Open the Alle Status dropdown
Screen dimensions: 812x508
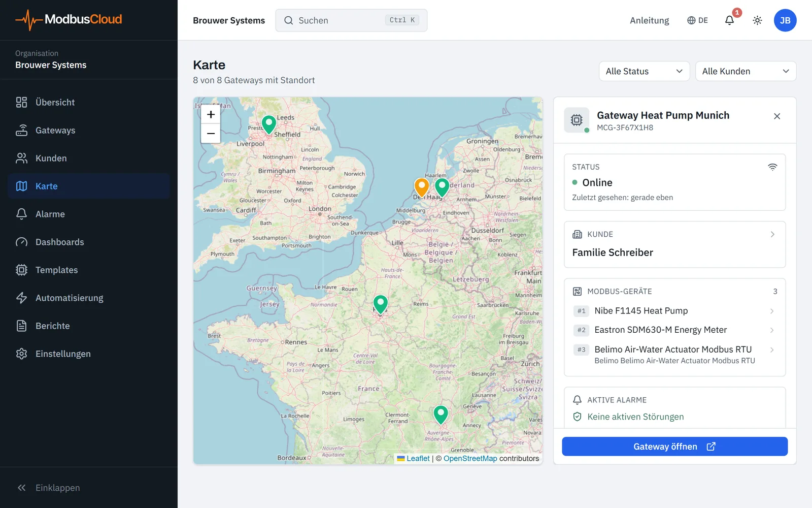click(x=644, y=71)
